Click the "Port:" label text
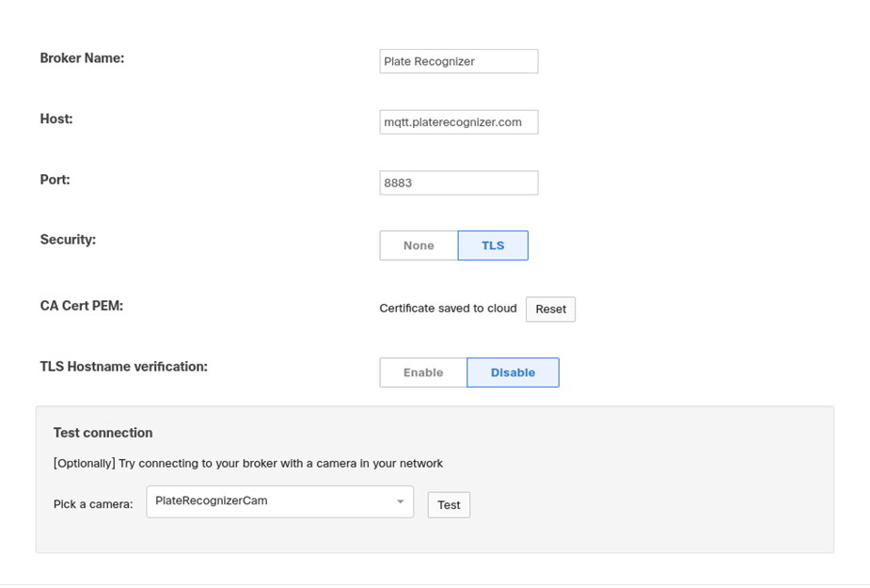 55,180
